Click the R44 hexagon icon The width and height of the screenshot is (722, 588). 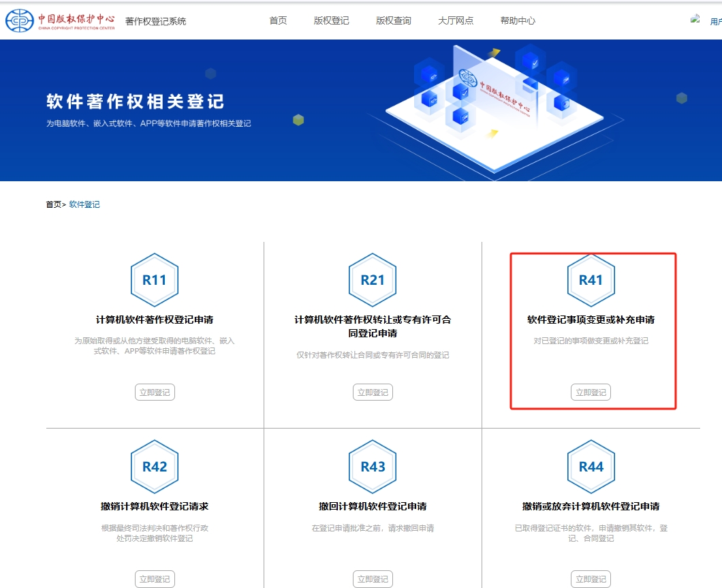tap(591, 467)
